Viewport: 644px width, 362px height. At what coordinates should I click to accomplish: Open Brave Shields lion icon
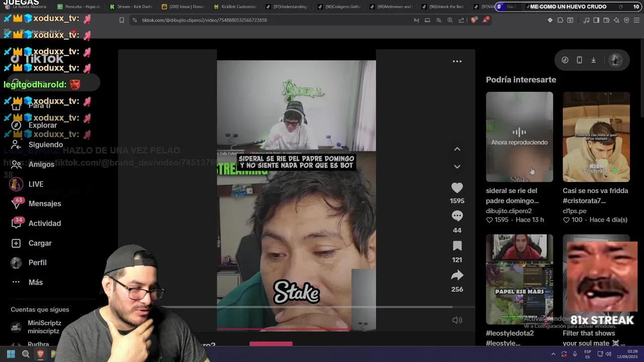[474, 20]
